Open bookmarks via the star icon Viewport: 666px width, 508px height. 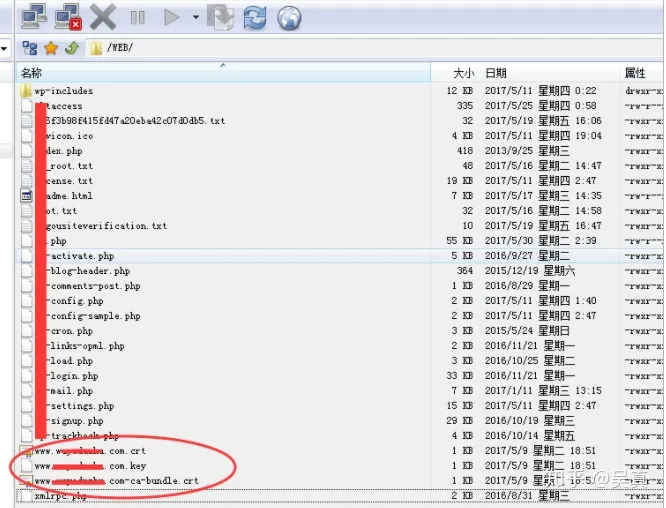[x=50, y=47]
